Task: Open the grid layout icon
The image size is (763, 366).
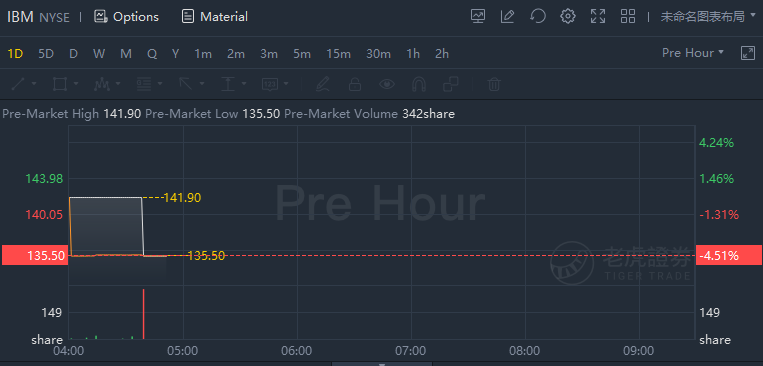Action: 628,17
